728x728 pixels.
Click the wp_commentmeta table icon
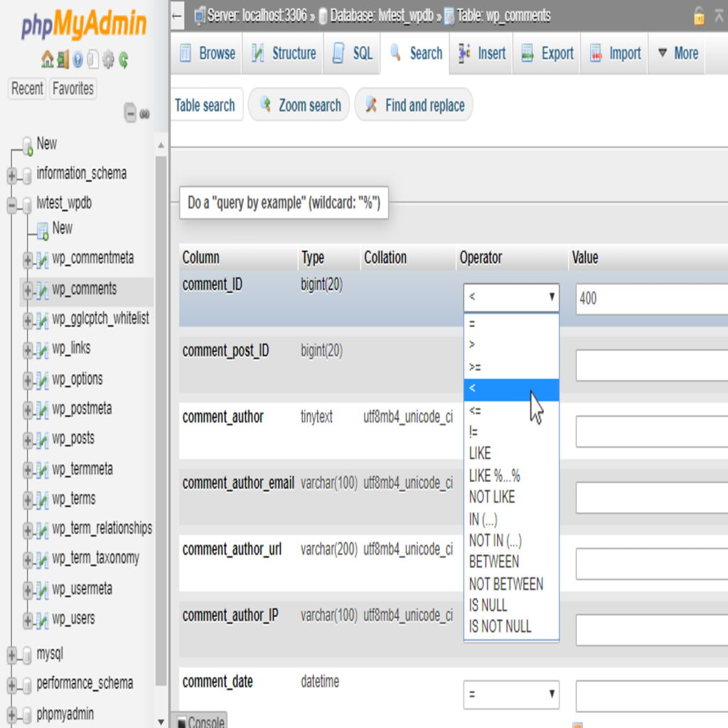click(x=42, y=259)
